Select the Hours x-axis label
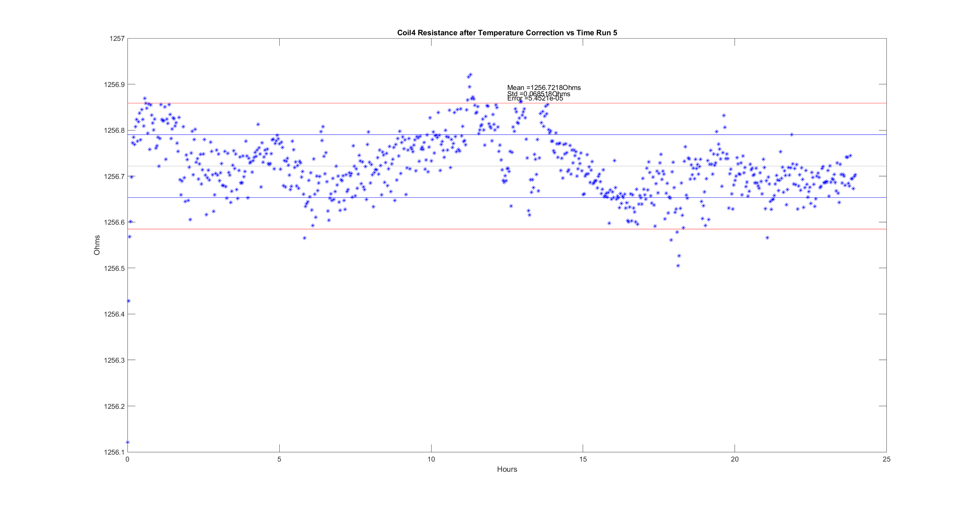 (507, 469)
